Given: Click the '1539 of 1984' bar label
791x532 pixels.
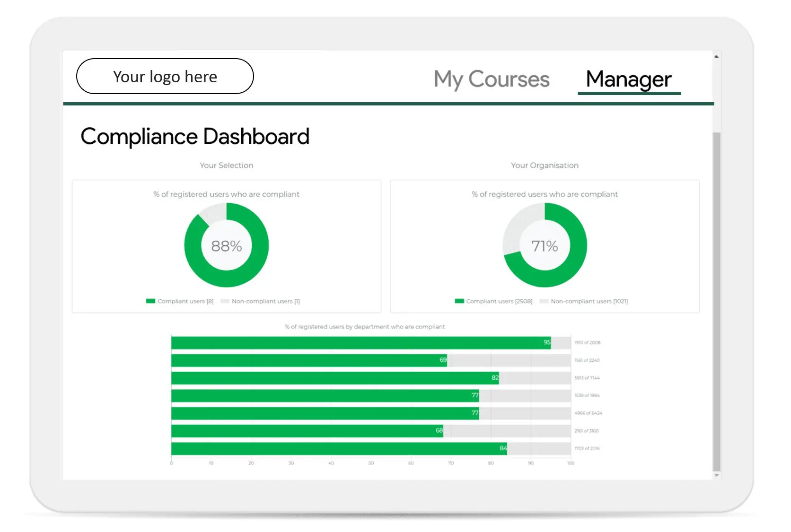Looking at the screenshot, I should (x=587, y=395).
